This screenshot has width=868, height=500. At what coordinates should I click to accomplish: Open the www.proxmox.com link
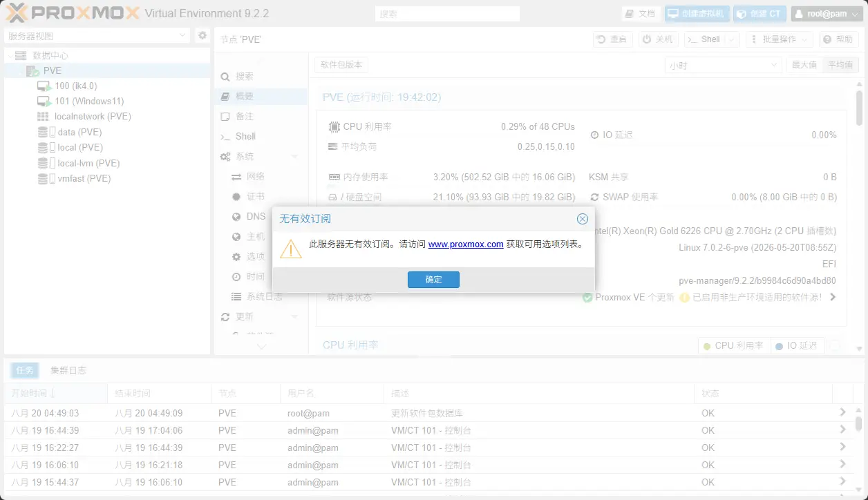click(466, 244)
